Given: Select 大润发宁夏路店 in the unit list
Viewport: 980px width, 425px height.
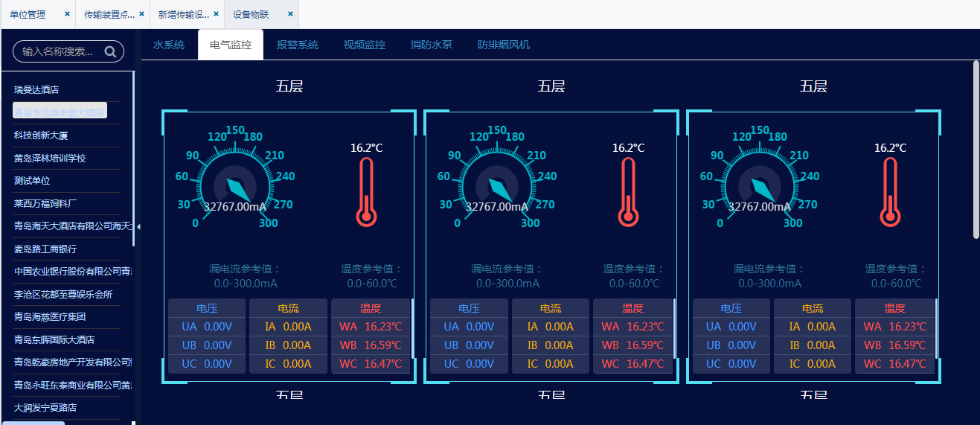Looking at the screenshot, I should tap(45, 408).
